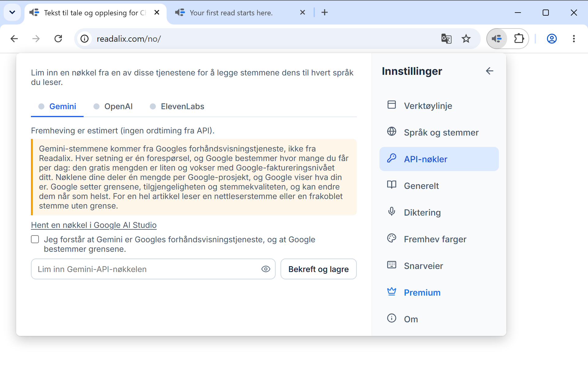Open Språk og stemmer globe icon
Viewport: 588px width, 368px height.
391,132
